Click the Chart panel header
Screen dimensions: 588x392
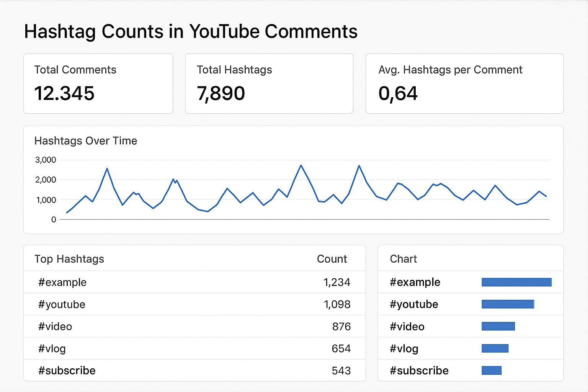[x=403, y=259]
